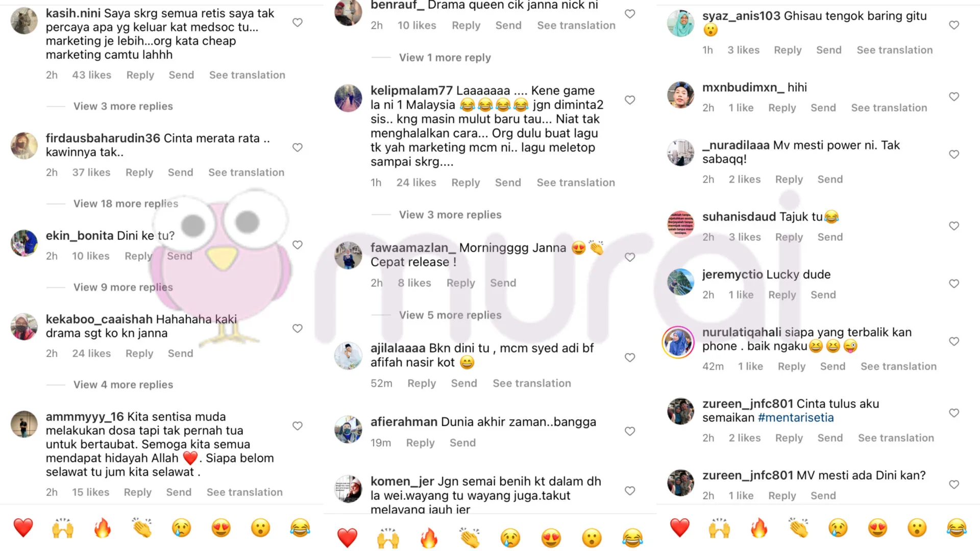Tap the crying face emoji in right panel
The image size is (980, 551).
tap(838, 528)
